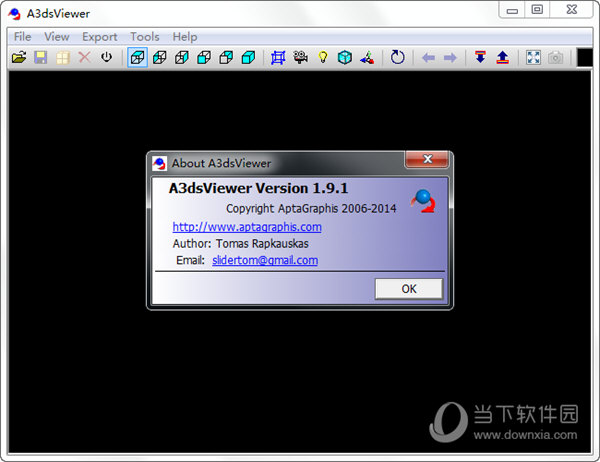Click the "Author: Tomas Rapkauskas" text
Screen dimensions: 600x462
pos(240,243)
